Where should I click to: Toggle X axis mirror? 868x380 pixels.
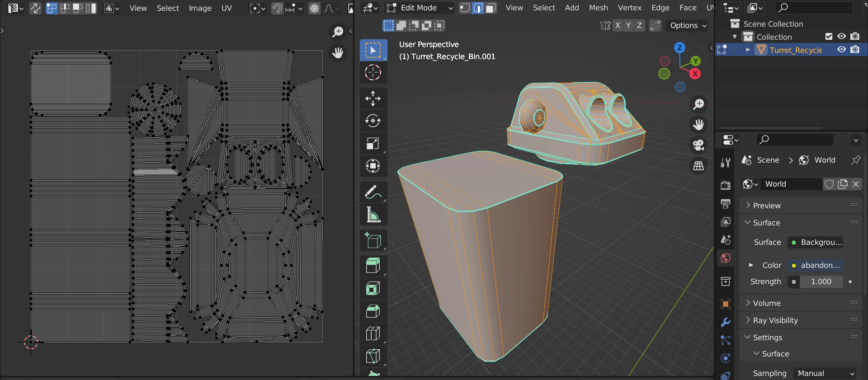click(x=618, y=26)
